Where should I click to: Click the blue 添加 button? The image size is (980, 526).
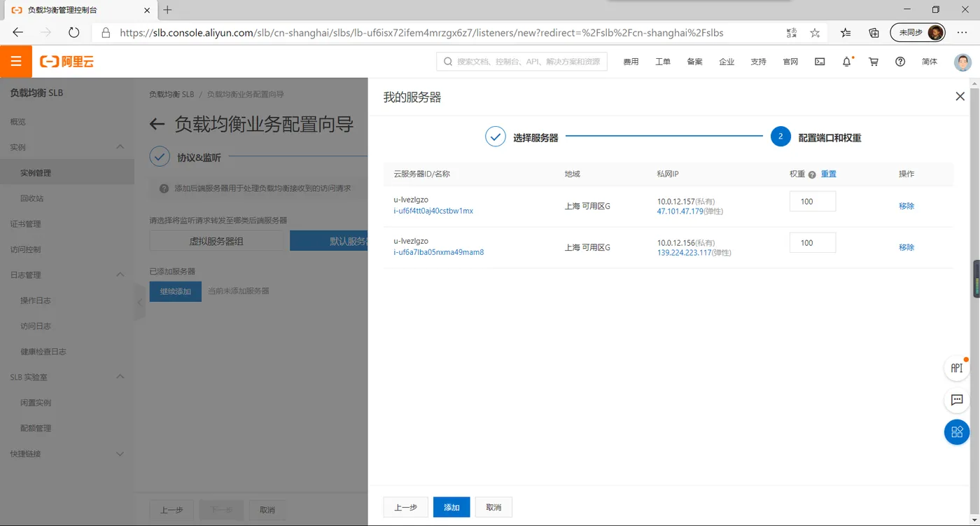pyautogui.click(x=451, y=507)
